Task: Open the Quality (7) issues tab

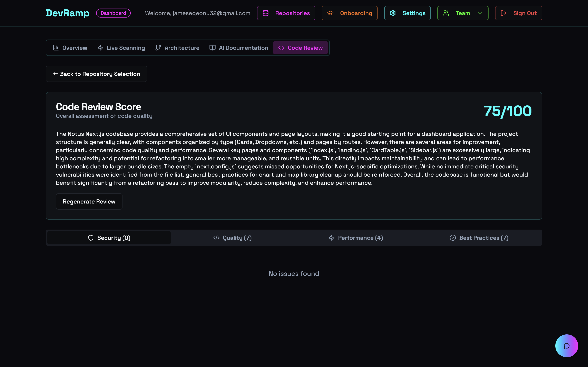Action: click(x=232, y=238)
